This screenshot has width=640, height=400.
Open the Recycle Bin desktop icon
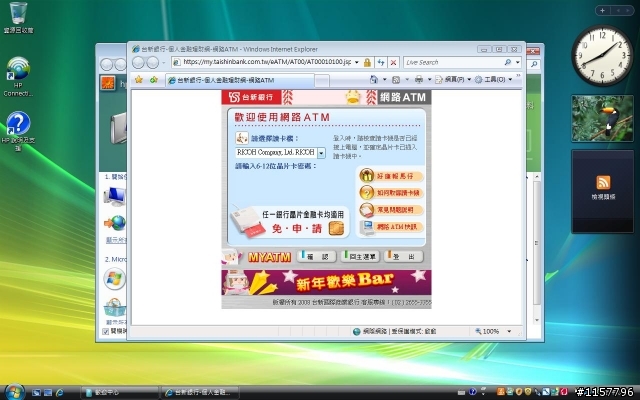18,18
